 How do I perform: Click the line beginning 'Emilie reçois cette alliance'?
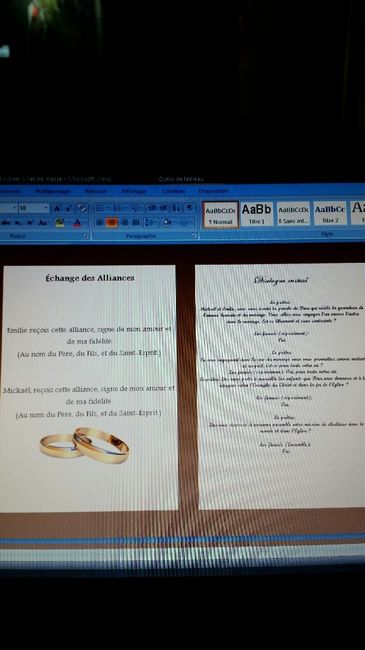89,330
